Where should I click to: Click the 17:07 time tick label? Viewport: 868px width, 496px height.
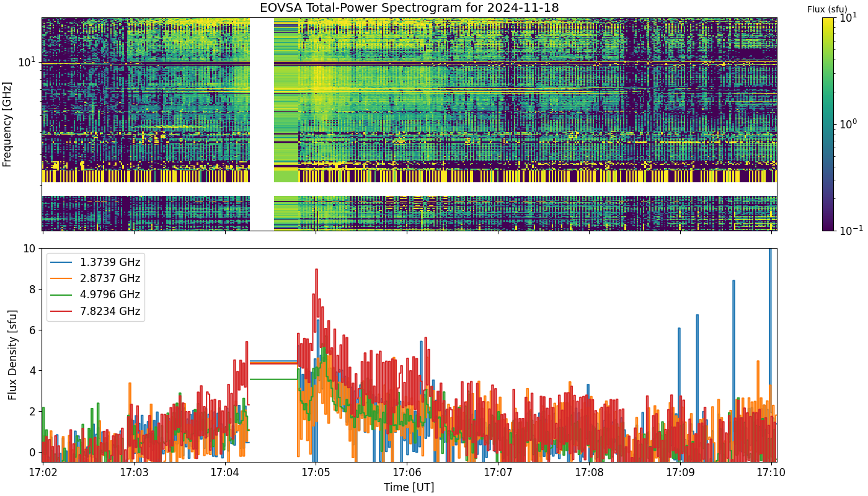[498, 473]
